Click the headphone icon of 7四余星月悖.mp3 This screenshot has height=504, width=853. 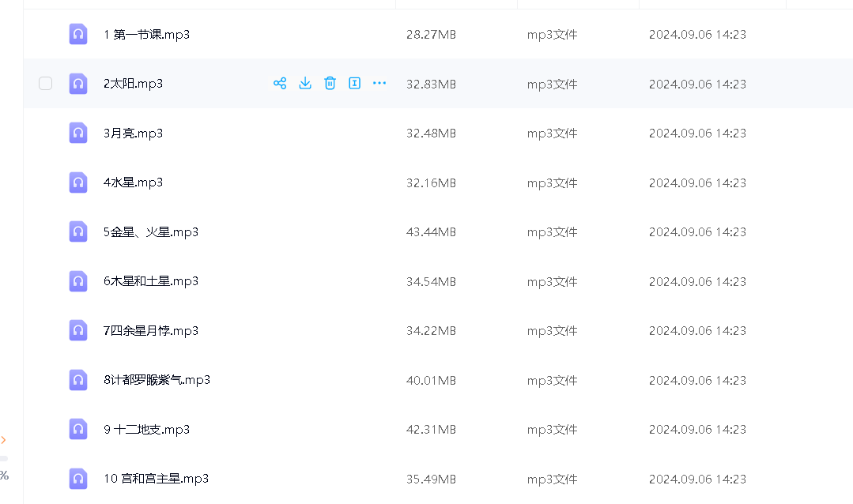78,330
